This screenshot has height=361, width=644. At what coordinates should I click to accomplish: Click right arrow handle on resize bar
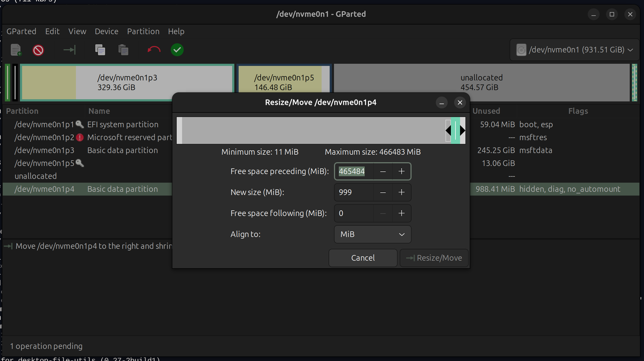click(x=463, y=131)
